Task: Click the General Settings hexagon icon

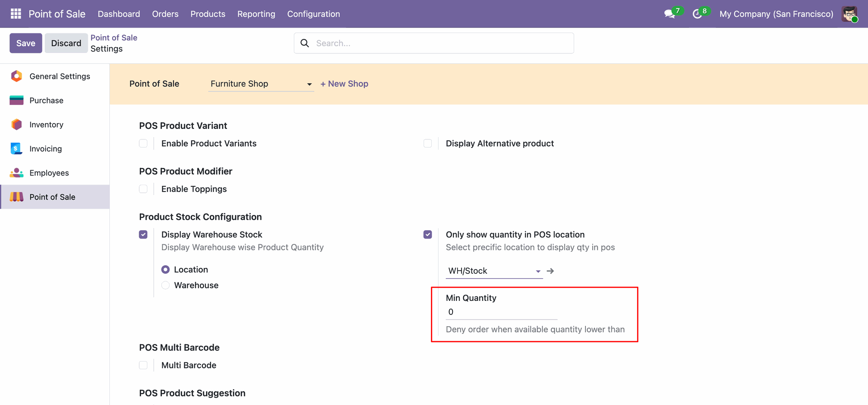Action: 17,76
